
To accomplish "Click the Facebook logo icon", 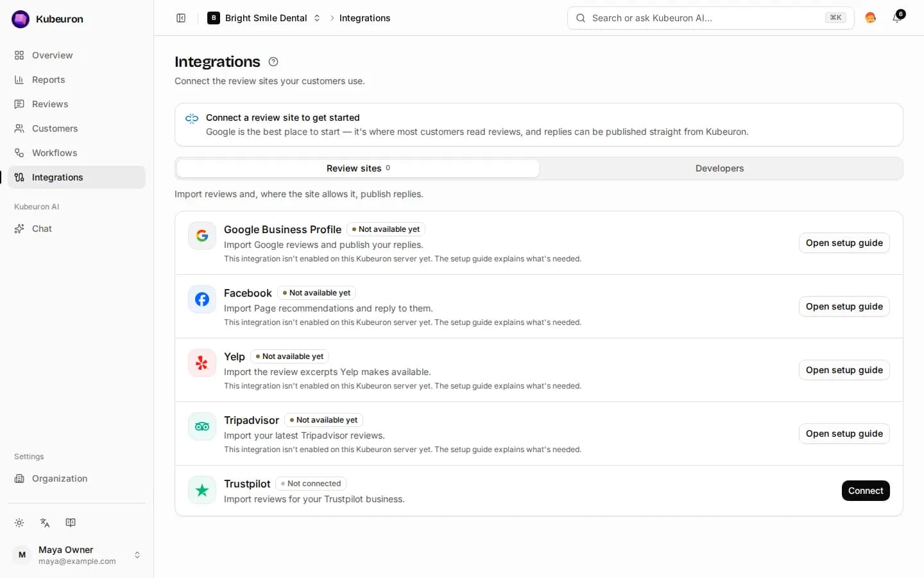I will [202, 299].
